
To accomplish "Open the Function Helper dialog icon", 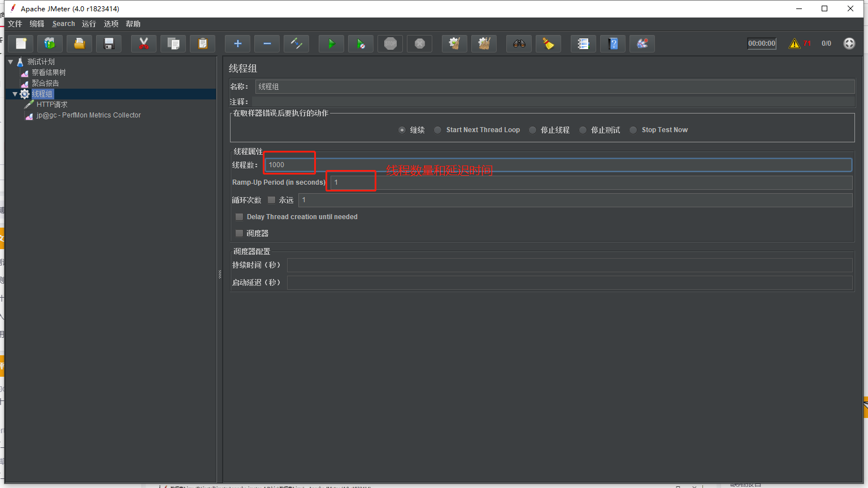I will 583,43.
